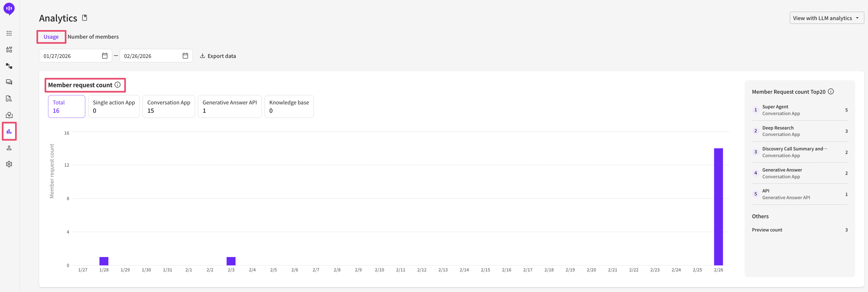Switch to Number of members tab
868x292 pixels.
tap(93, 37)
